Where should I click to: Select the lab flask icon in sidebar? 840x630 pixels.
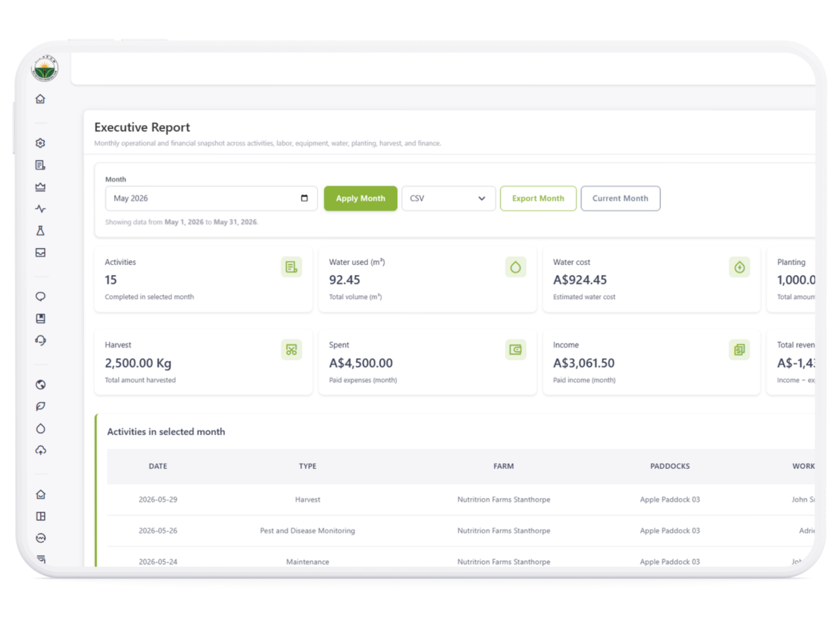click(40, 231)
